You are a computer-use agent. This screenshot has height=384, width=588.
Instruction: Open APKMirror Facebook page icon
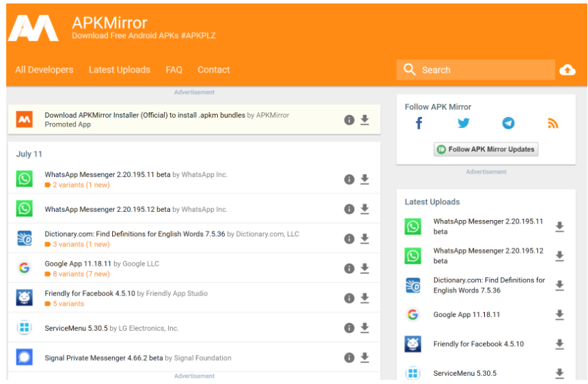pos(419,123)
